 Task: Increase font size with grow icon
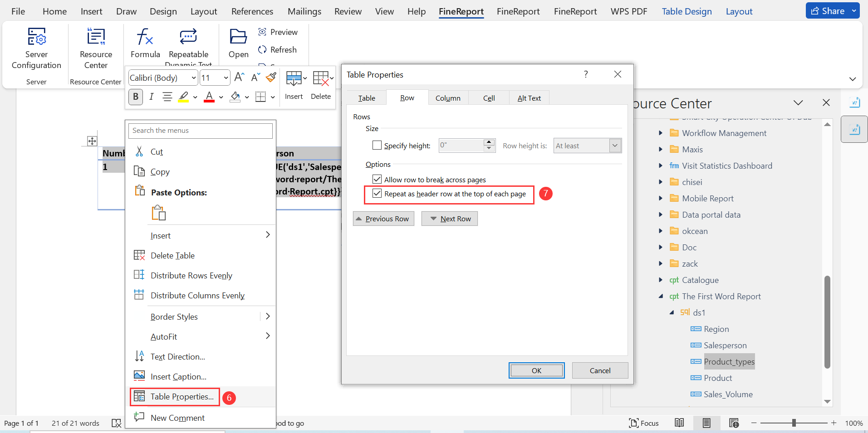tap(240, 78)
